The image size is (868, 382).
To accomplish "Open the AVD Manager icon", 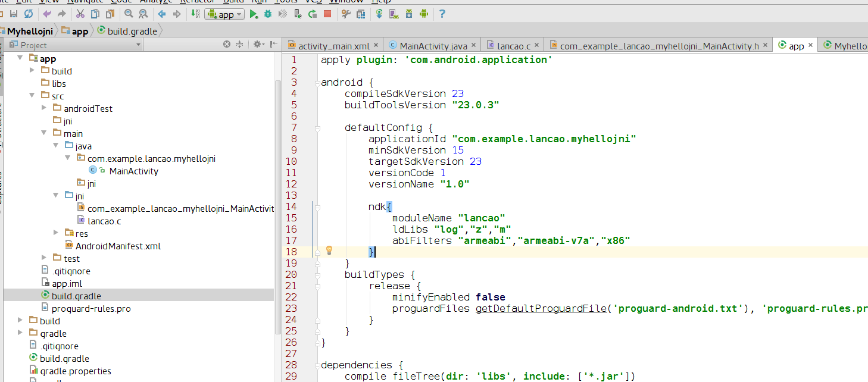I will (x=394, y=14).
